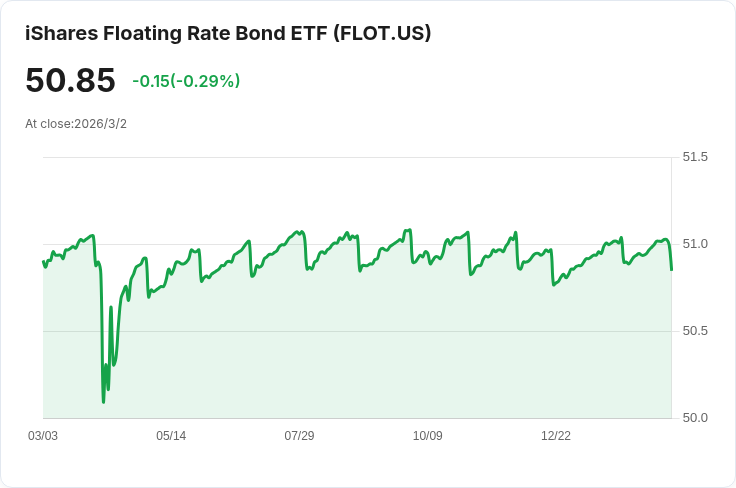
Task: Click the 50.85 current price value
Action: coord(70,80)
